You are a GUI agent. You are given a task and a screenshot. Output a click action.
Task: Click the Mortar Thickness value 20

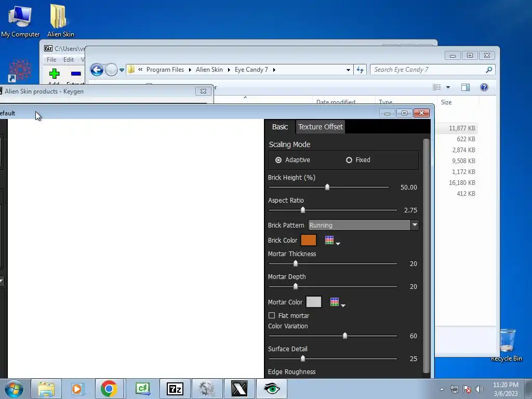[x=413, y=263]
